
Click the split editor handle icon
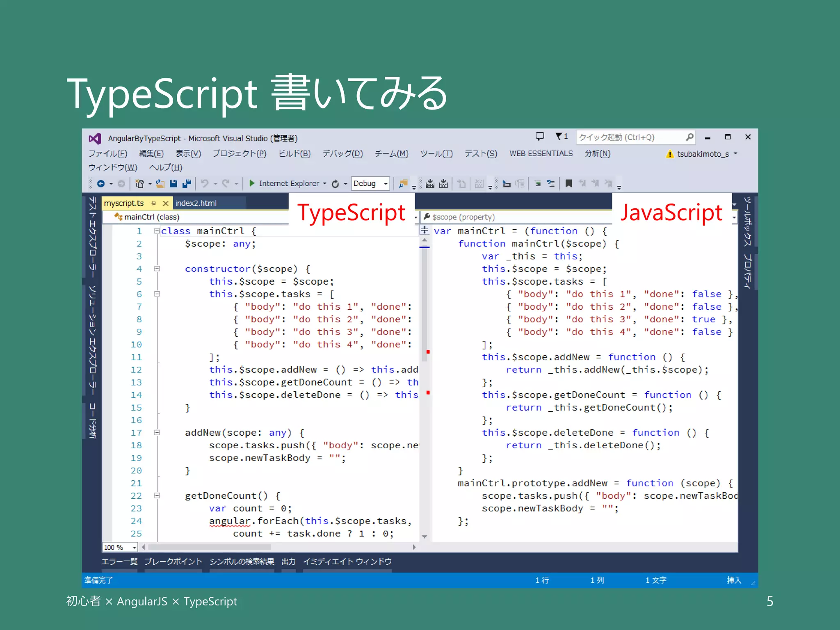(x=425, y=230)
